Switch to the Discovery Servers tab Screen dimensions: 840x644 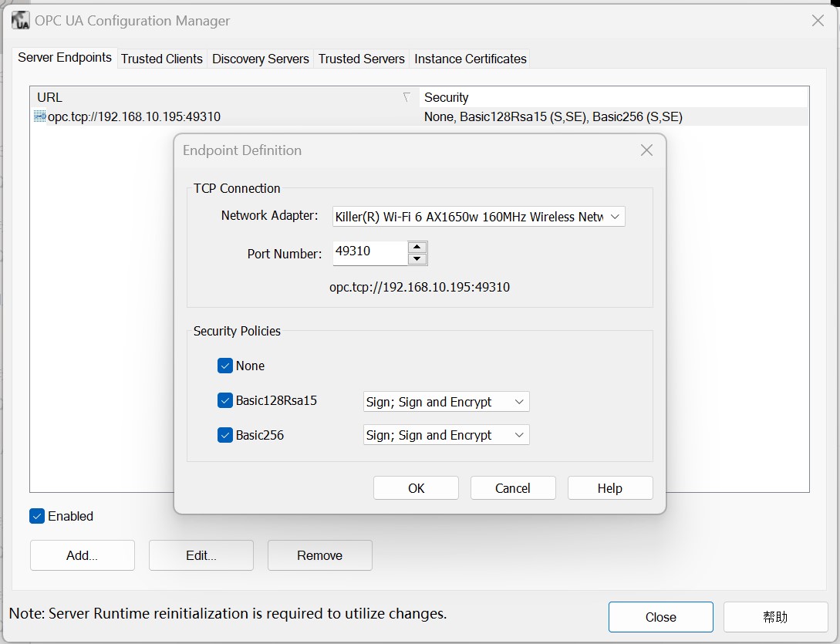(x=260, y=59)
